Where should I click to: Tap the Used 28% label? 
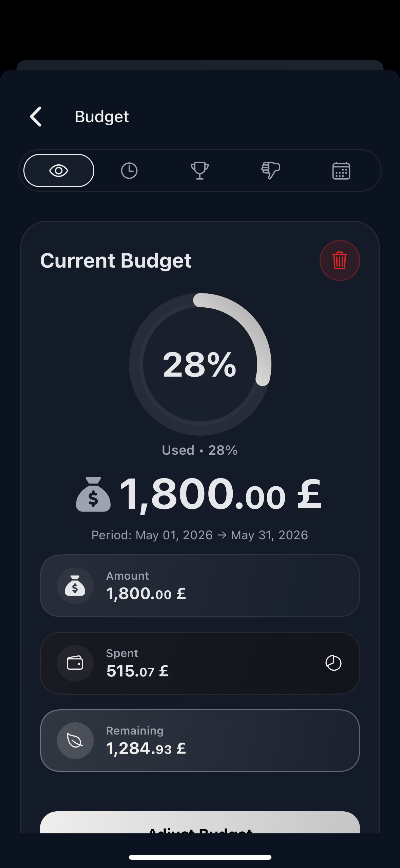tap(200, 450)
